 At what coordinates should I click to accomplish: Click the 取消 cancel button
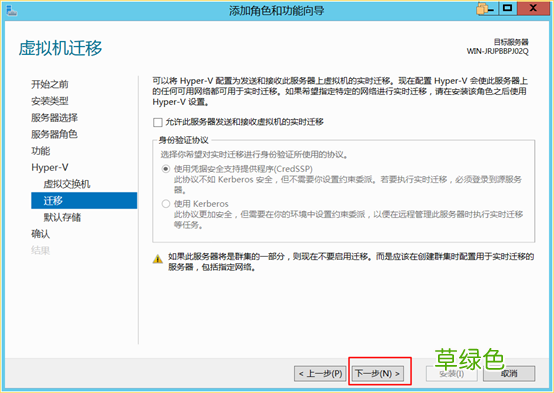pyautogui.click(x=509, y=374)
